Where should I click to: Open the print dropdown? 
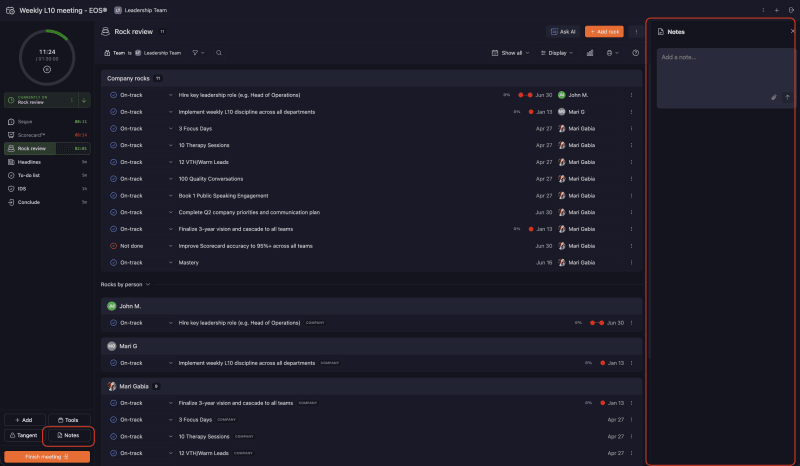coord(612,53)
